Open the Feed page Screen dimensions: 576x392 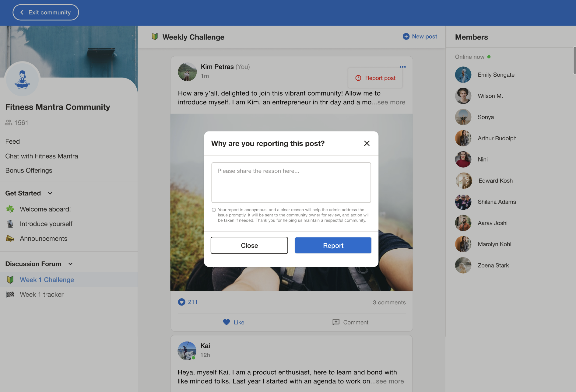coord(12,142)
